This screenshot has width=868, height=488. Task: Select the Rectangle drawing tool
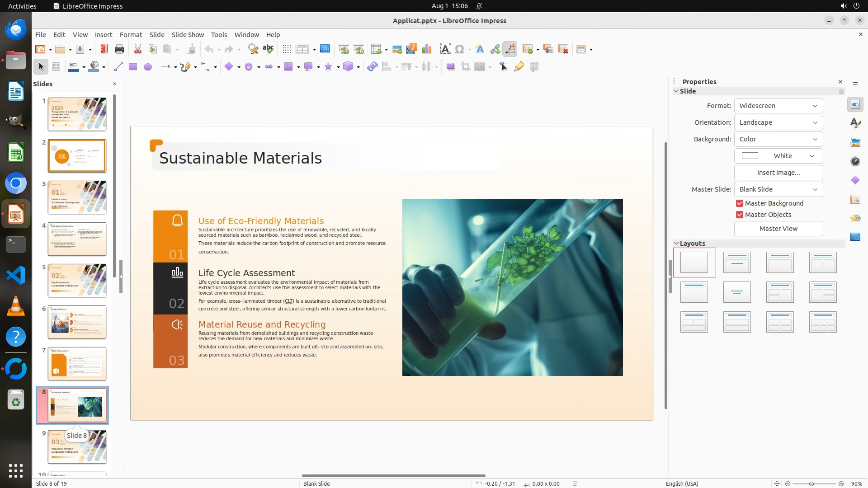[x=133, y=67]
